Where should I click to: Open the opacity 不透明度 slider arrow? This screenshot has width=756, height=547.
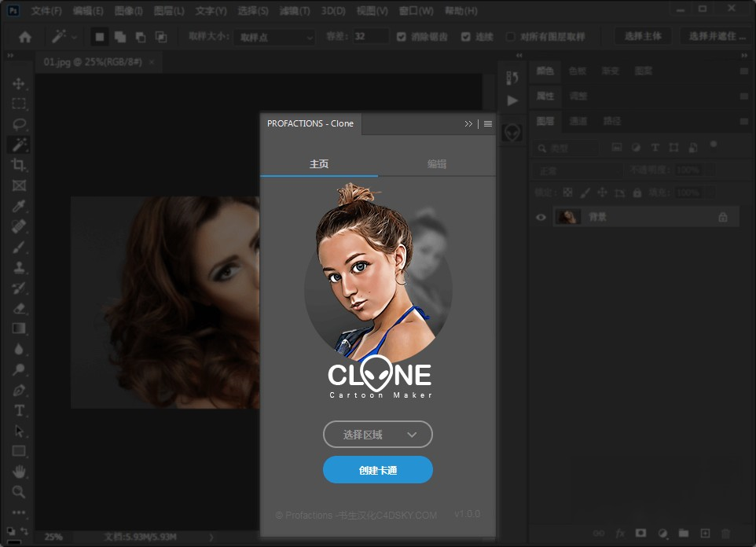click(x=709, y=170)
